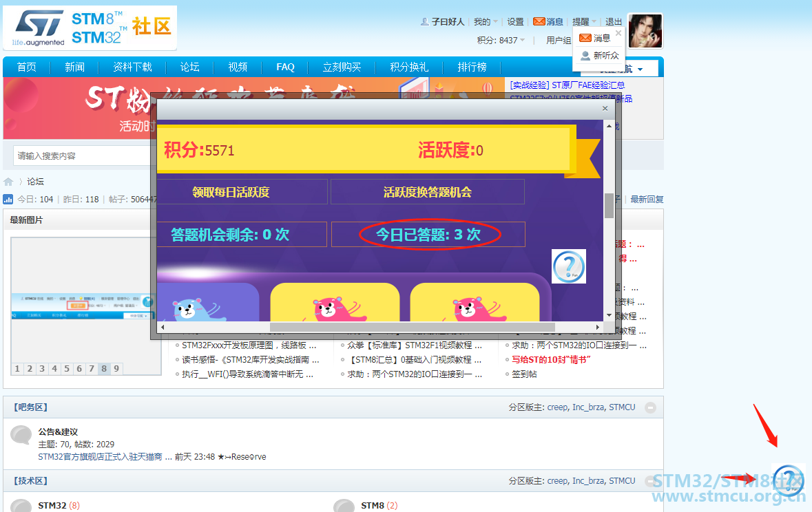
Task: Open post 读书感悟-《STM32库开发实战指南
Action: pyautogui.click(x=251, y=360)
